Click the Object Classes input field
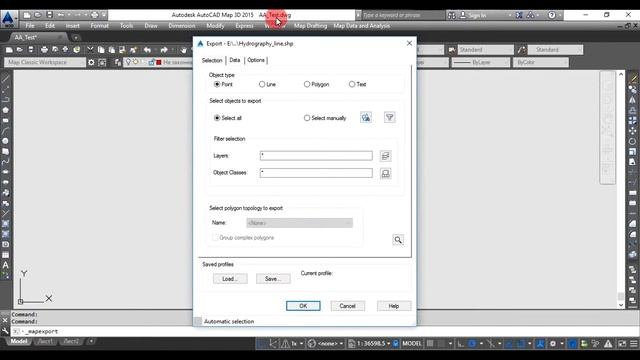Image resolution: width=640 pixels, height=360 pixels. (x=316, y=173)
